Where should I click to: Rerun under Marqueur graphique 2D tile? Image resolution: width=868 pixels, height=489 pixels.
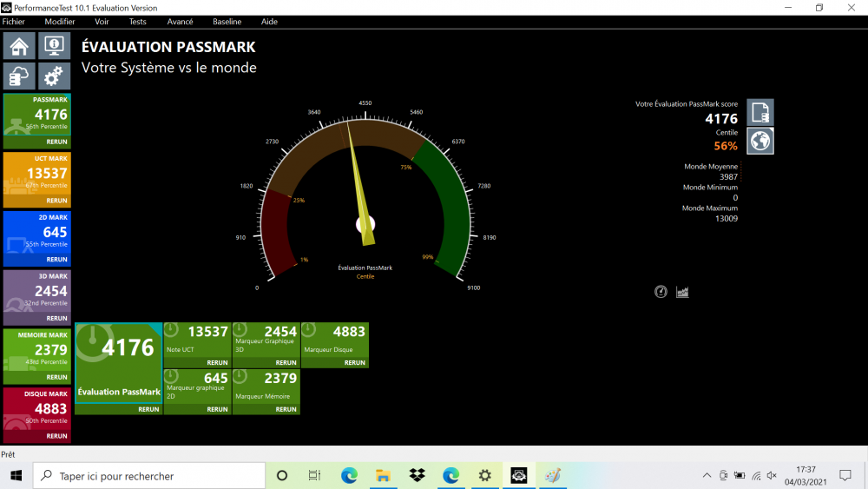[x=217, y=409]
